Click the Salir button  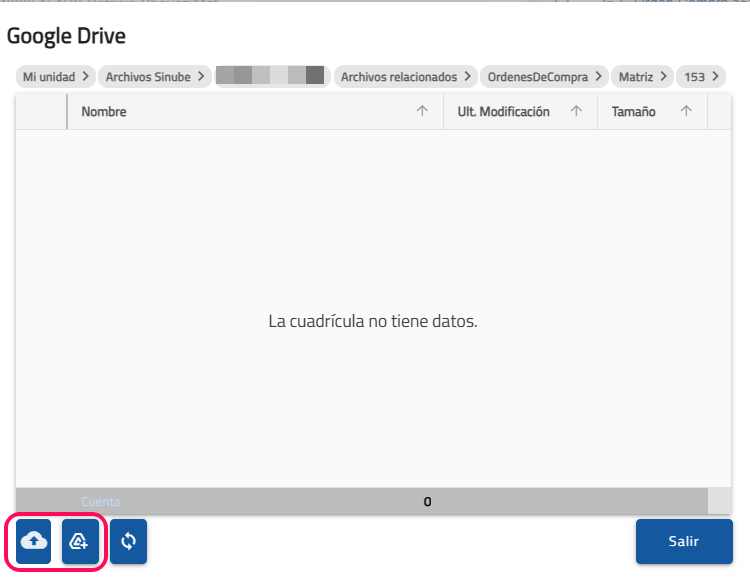pos(684,541)
